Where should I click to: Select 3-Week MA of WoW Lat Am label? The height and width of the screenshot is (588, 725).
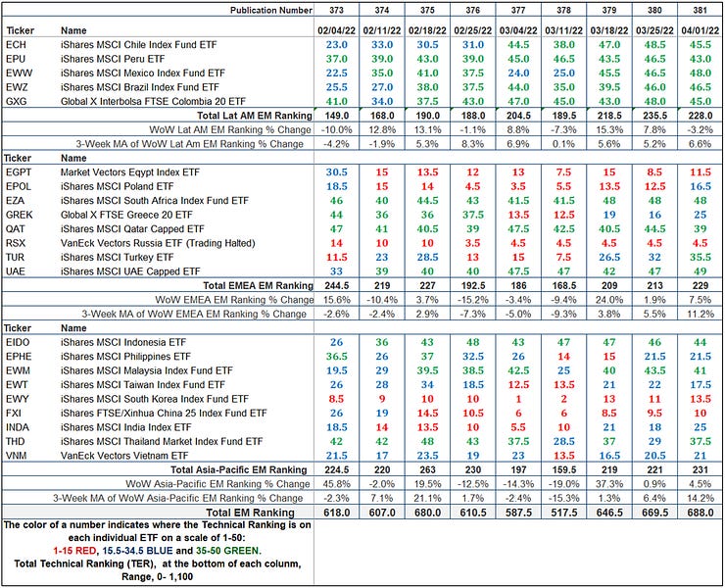pyautogui.click(x=189, y=144)
